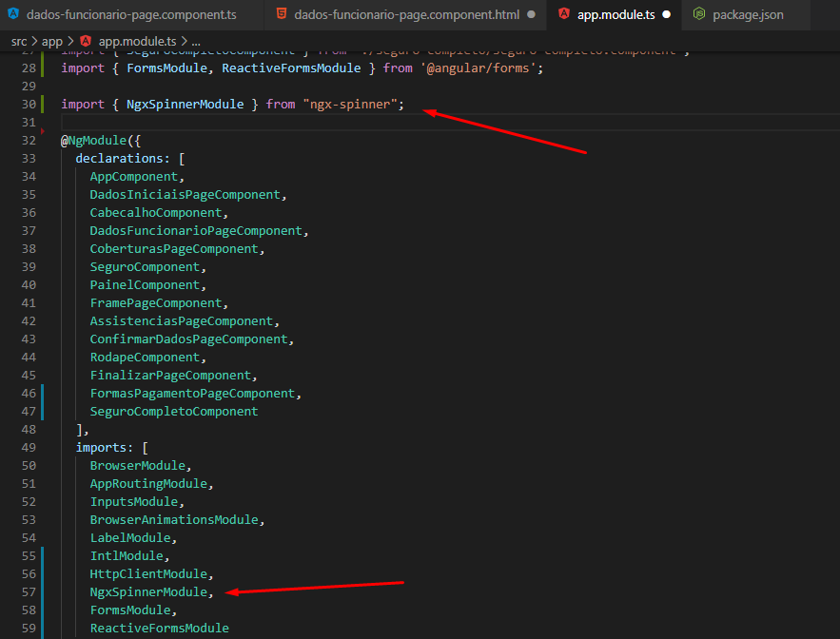This screenshot has height=639, width=840.
Task: Click Angular icon on component.ts tab
Action: point(13,14)
